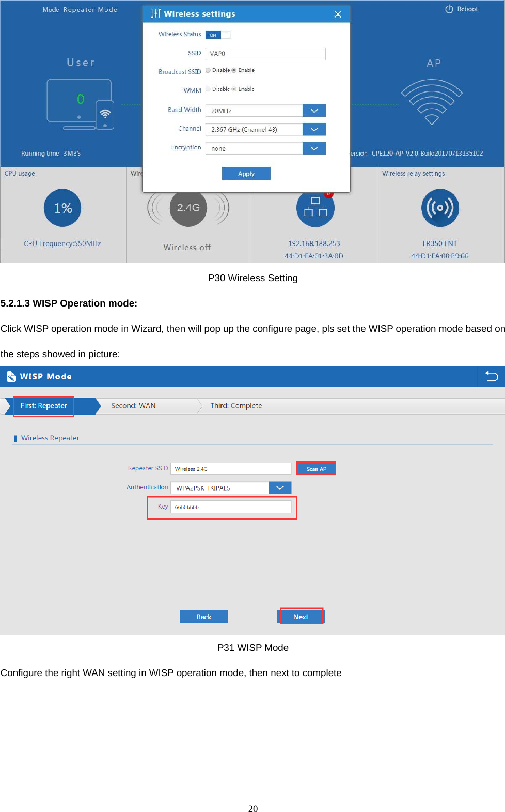Click the Reboot power icon
This screenshot has width=505, height=812.
pos(449,9)
